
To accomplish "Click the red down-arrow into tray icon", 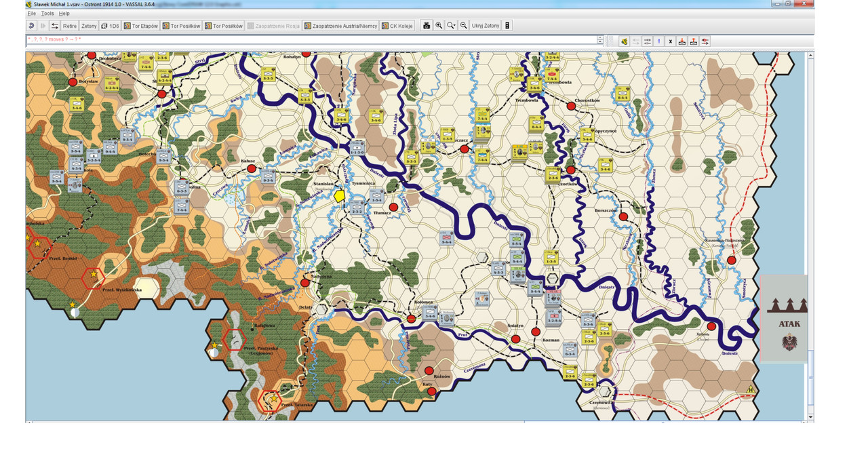I will 682,41.
